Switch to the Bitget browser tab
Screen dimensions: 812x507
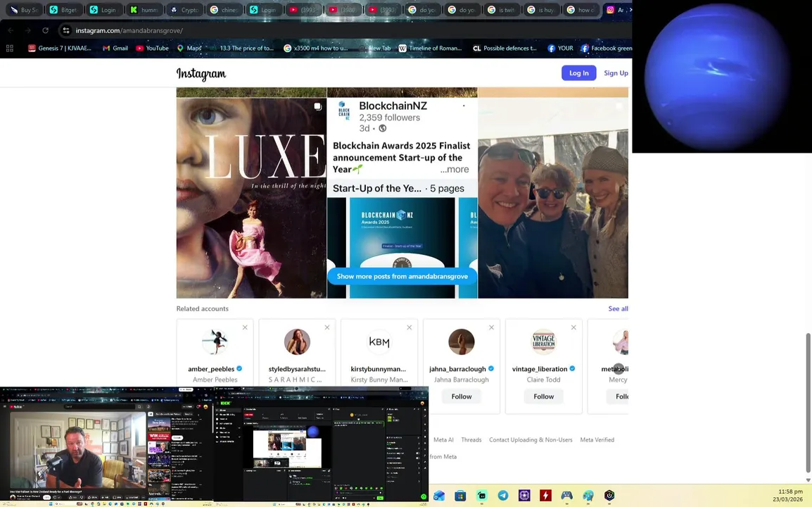pos(63,10)
